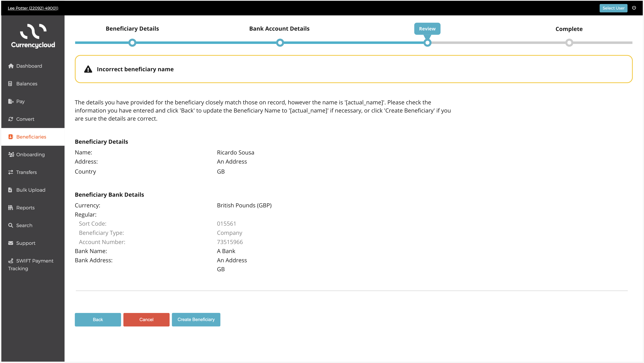Viewport: 644px width, 363px height.
Task: Click the SWIFT Payment Tracking route icon
Action: [11, 261]
